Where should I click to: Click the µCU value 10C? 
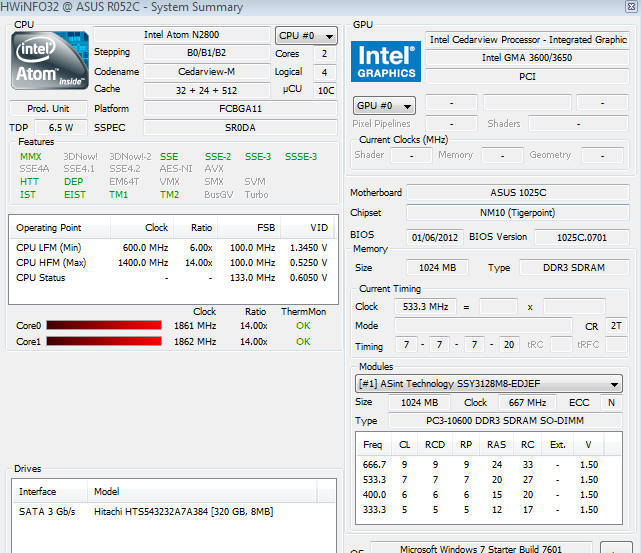326,90
